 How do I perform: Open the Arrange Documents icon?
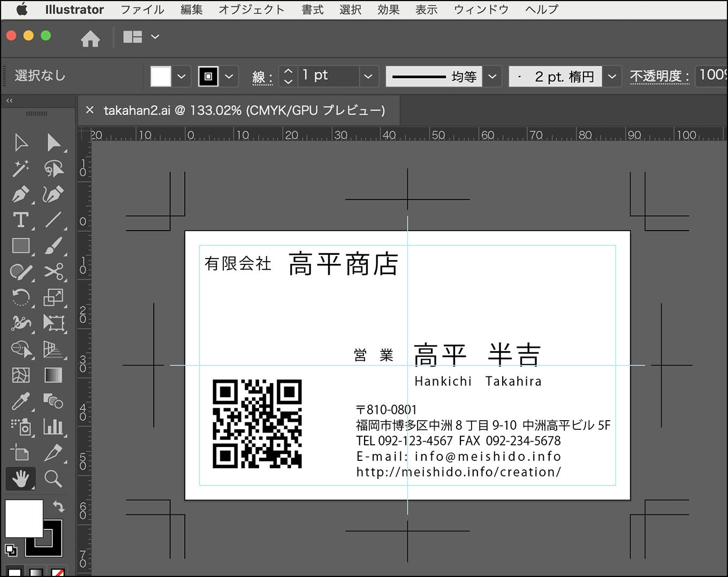point(133,37)
